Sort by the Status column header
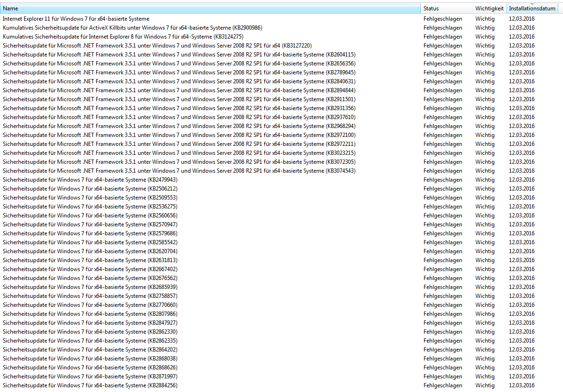 (x=446, y=8)
